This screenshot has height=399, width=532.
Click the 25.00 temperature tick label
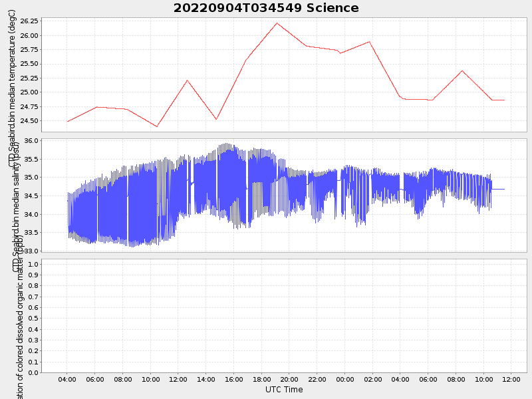click(29, 92)
